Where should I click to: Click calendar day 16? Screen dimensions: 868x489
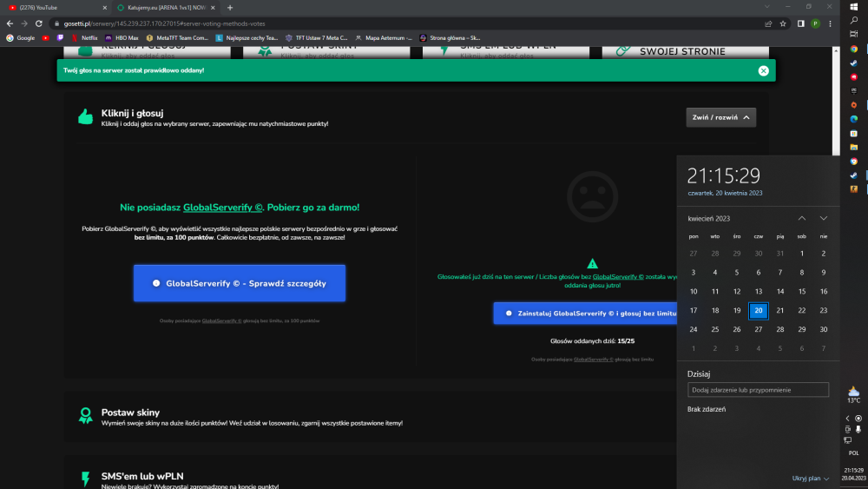tap(823, 291)
